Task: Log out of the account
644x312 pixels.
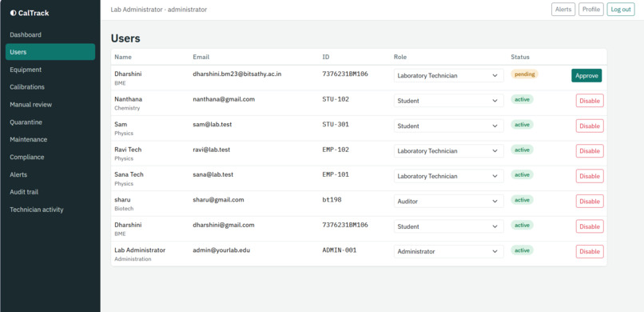Action: (x=621, y=10)
